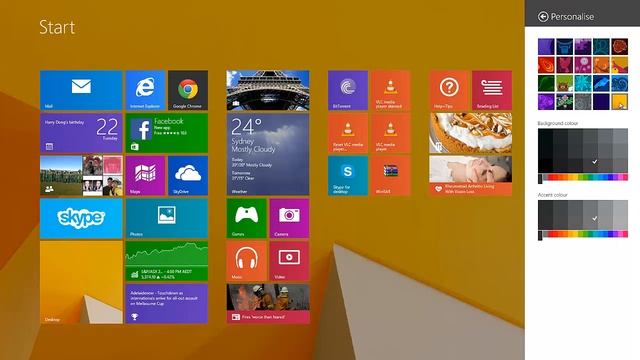This screenshot has height=360, width=640.
Task: Open the green Finance chart tile
Action: pos(167,261)
